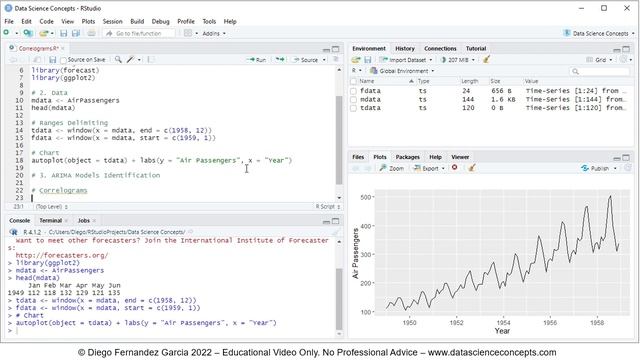Image resolution: width=640 pixels, height=360 pixels.
Task: Check the fdata row checkbox
Action: point(353,91)
